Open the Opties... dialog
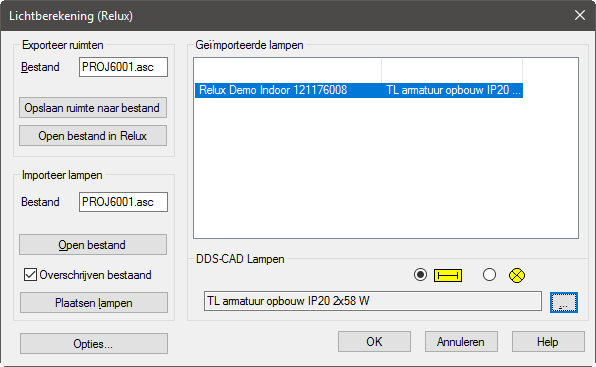596x367 pixels. [94, 344]
